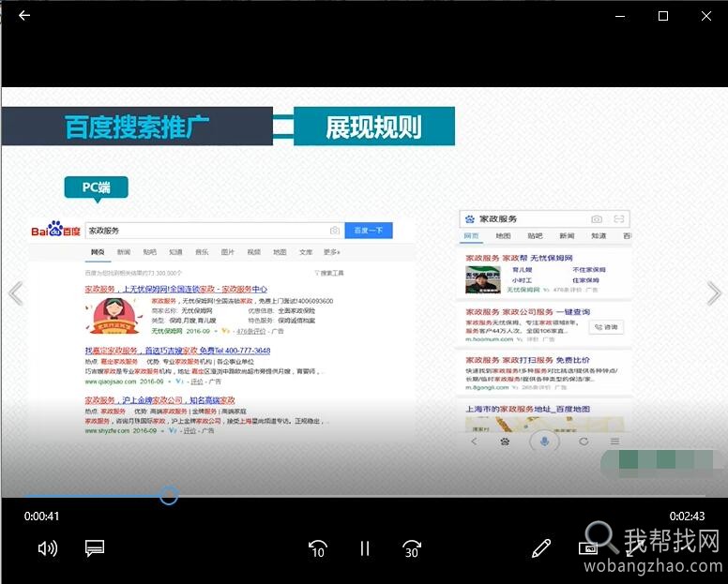Go to next item with right chevron
Image resolution: width=728 pixels, height=584 pixels.
[713, 293]
